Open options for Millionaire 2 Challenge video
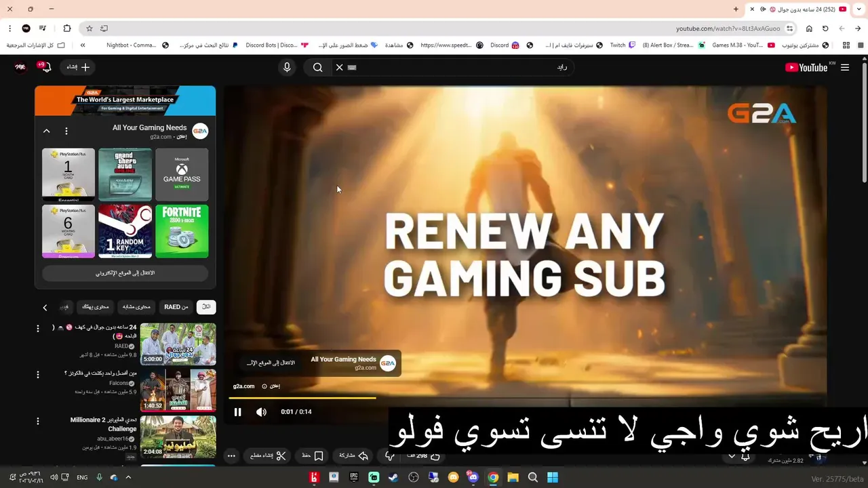This screenshot has height=488, width=868. [x=38, y=421]
